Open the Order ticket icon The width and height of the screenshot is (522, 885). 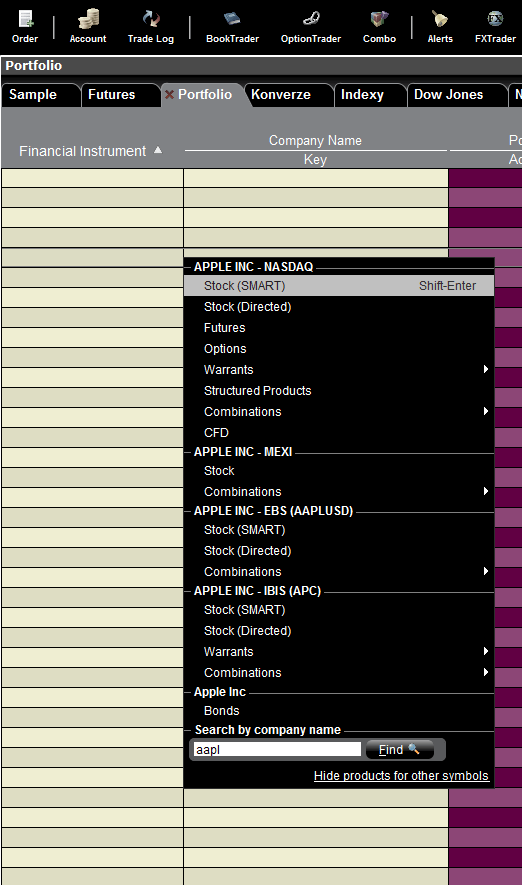click(x=25, y=27)
